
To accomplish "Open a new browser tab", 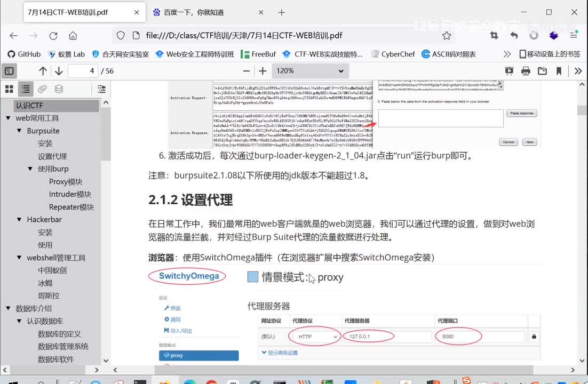I will (x=282, y=12).
